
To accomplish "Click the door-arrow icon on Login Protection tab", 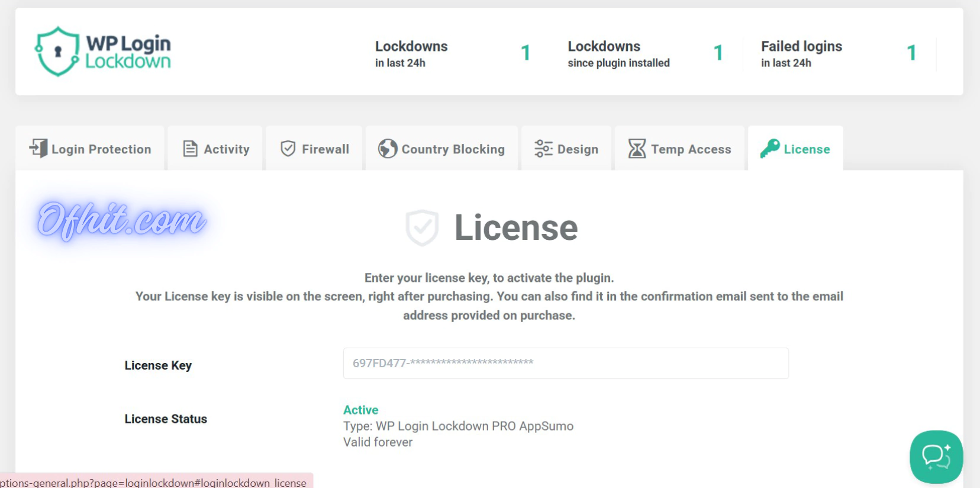I will click(38, 148).
